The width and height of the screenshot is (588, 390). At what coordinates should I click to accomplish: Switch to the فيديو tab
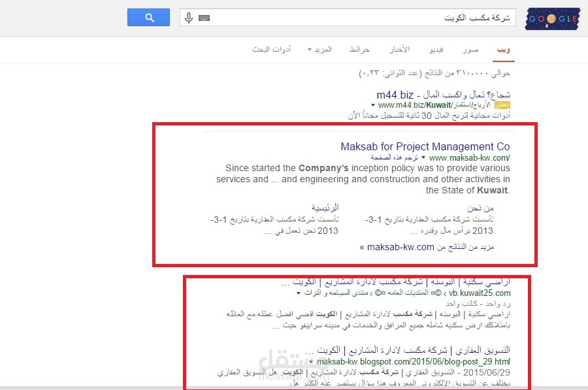(436, 50)
